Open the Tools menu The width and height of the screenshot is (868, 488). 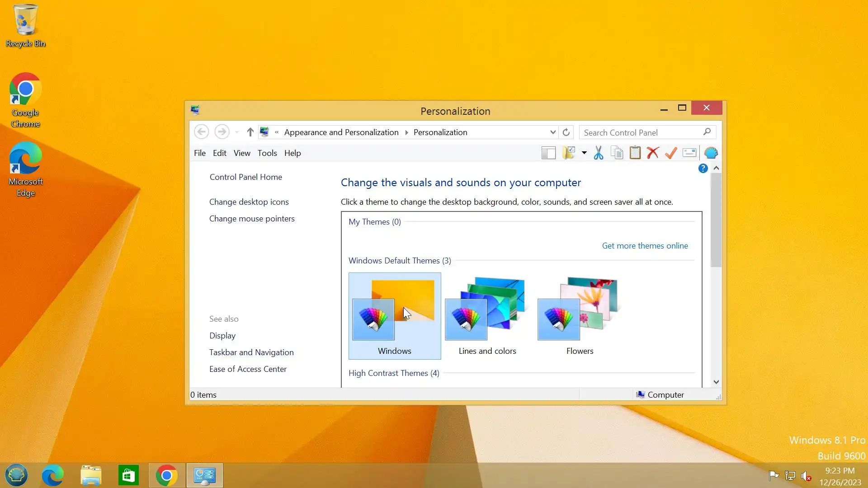click(267, 153)
